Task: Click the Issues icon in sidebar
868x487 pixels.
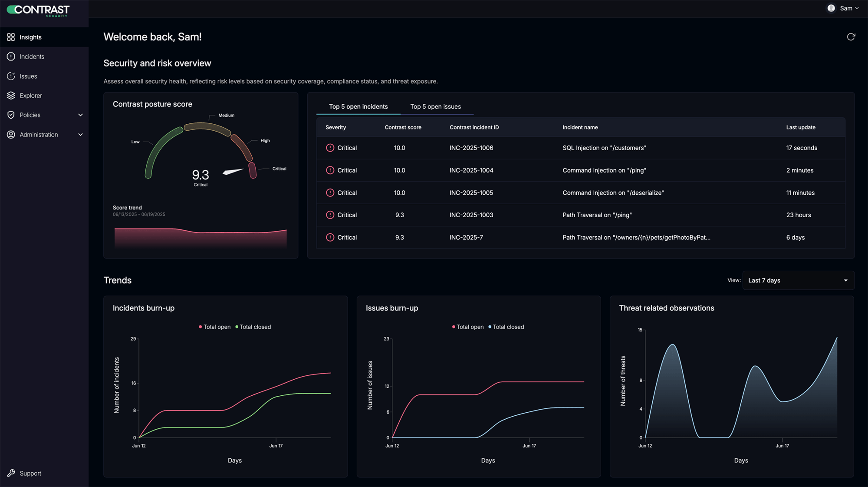Action: pos(11,76)
